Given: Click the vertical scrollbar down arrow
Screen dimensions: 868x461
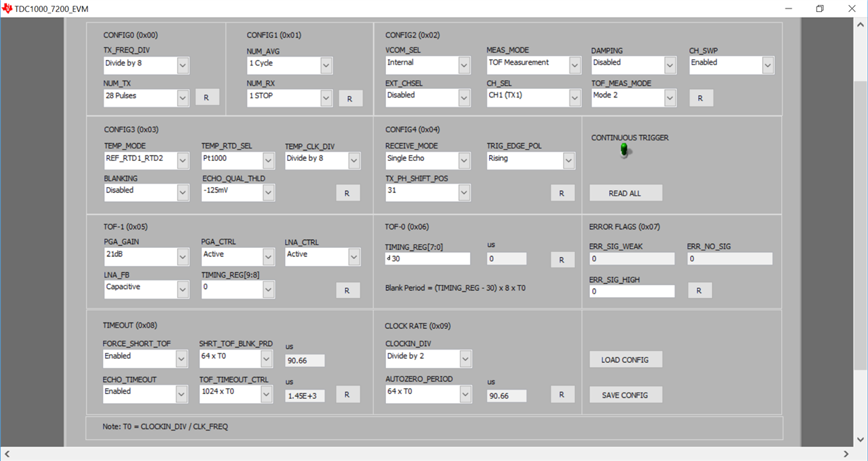Looking at the screenshot, I should pos(860,439).
